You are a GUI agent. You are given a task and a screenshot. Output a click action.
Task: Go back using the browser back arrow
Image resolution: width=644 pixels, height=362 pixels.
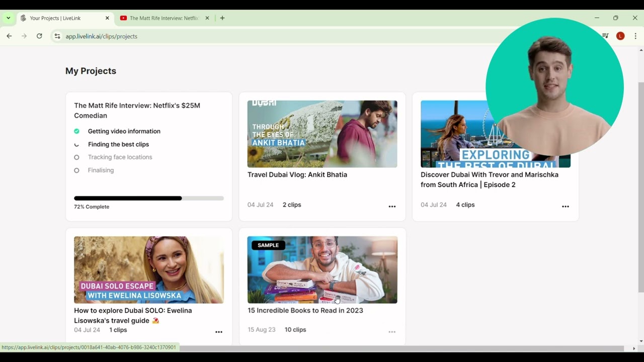point(9,36)
